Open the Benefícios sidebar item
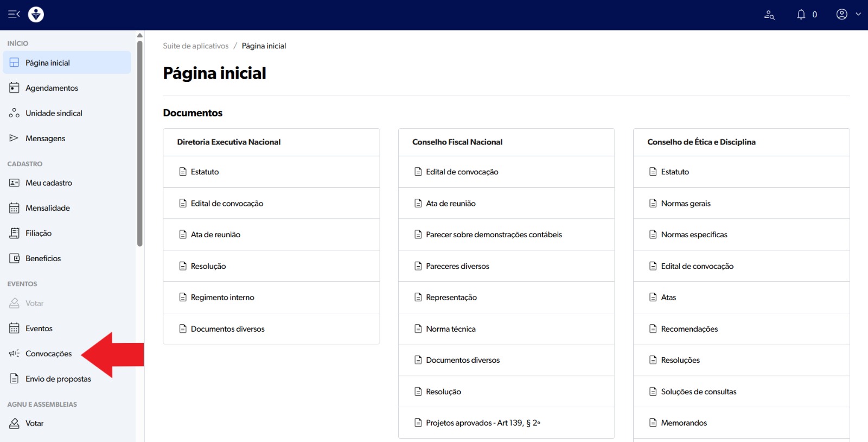Image resolution: width=868 pixels, height=442 pixels. coord(43,258)
